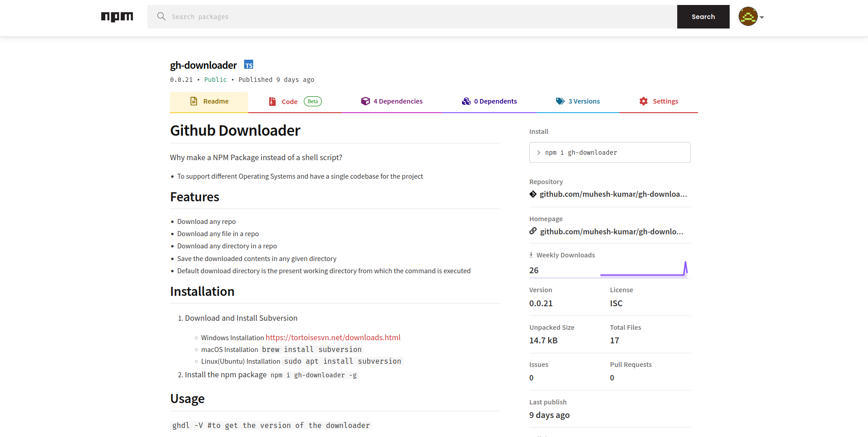The height and width of the screenshot is (437, 868).
Task: Click the TypeScript TS badge icon
Action: (x=249, y=65)
